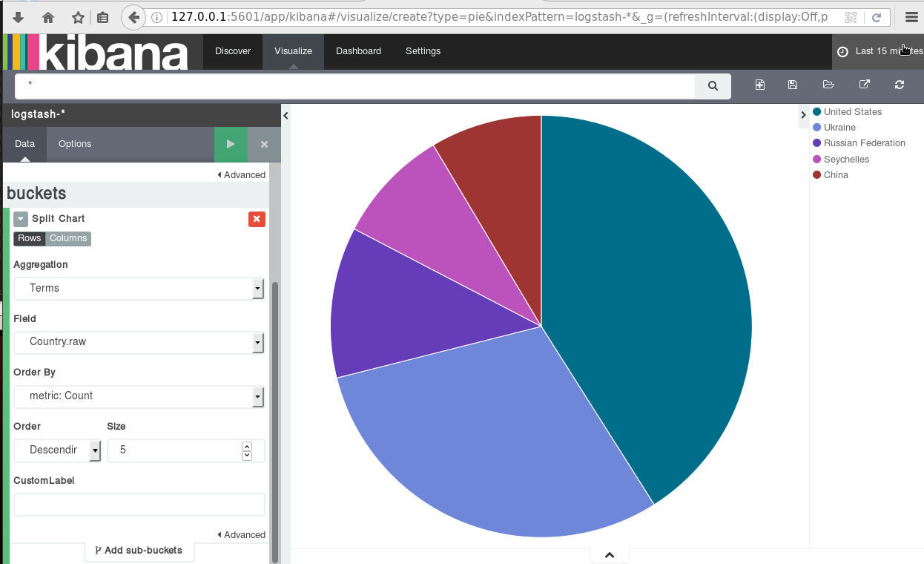Remove the Split Chart bucket with red X
The height and width of the screenshot is (564, 924).
pyautogui.click(x=257, y=219)
